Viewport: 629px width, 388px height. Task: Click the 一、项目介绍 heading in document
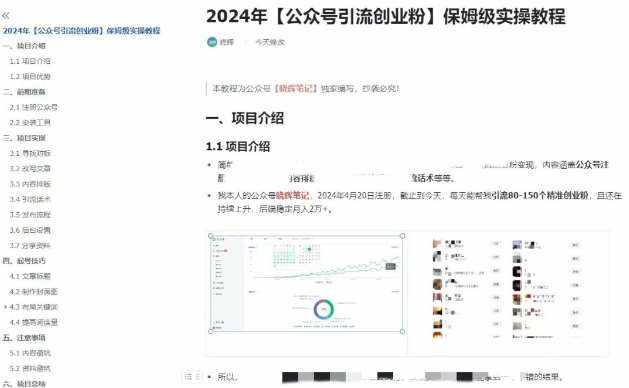245,118
